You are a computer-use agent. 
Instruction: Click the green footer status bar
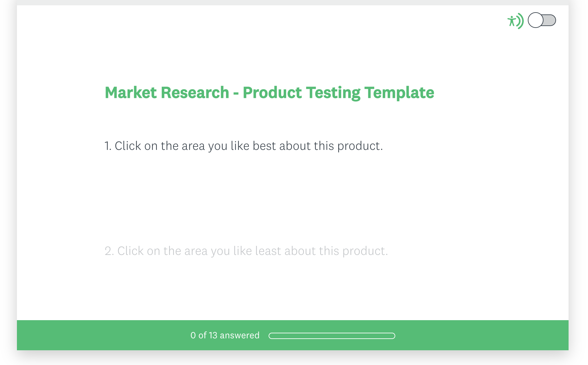pyautogui.click(x=292, y=335)
